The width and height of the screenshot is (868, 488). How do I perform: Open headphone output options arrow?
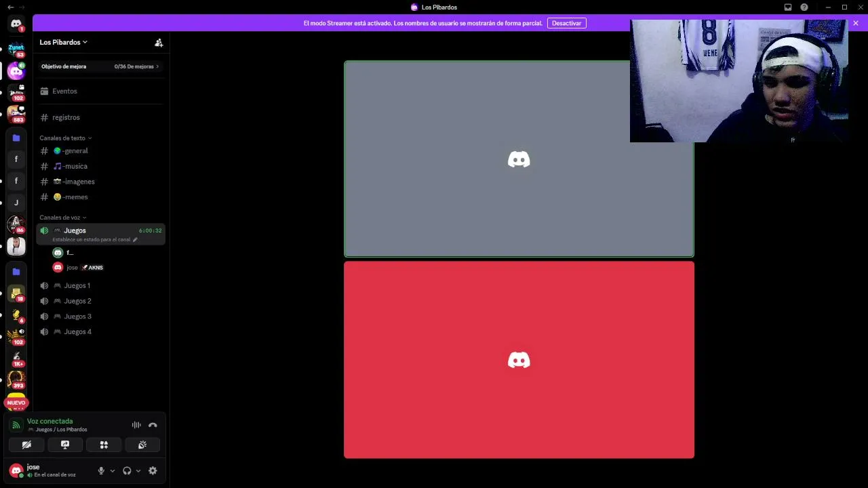pyautogui.click(x=138, y=471)
